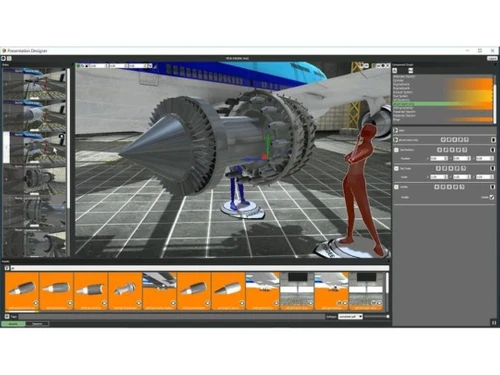Click the second icon under Component Graph header
This screenshot has width=500, height=375.
410,70
